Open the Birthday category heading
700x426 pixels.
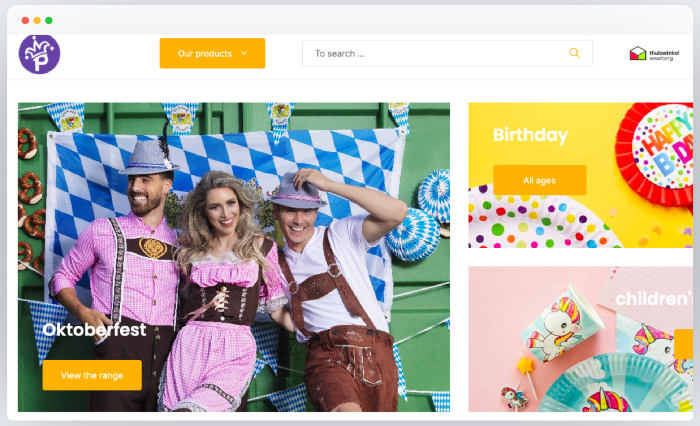pyautogui.click(x=530, y=135)
